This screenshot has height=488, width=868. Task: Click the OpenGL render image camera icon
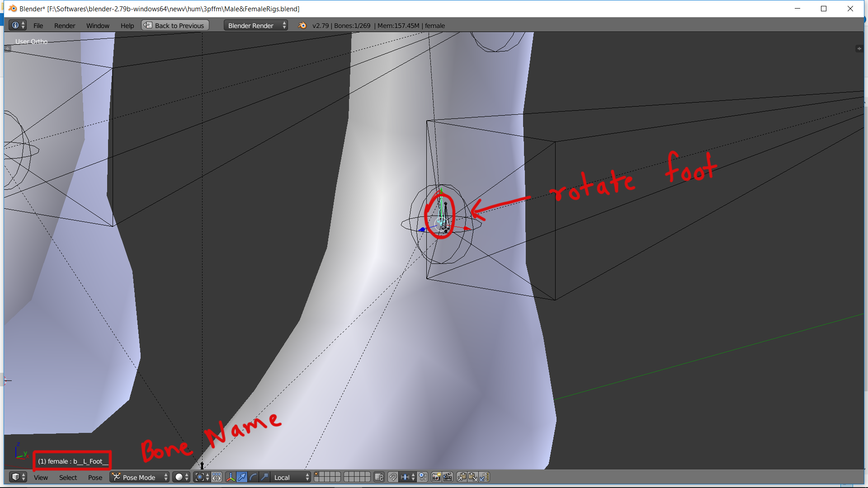(x=436, y=477)
